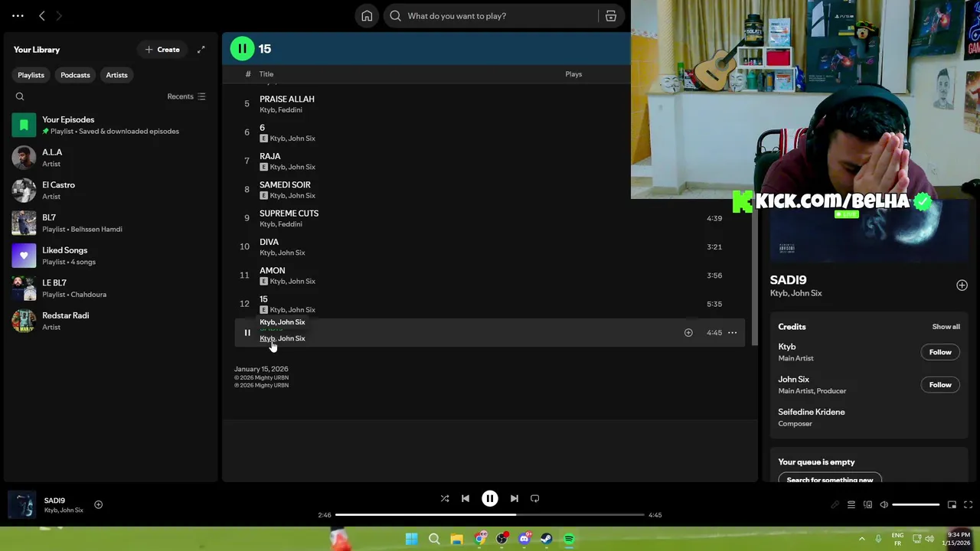Follow Ktyb in Credits
The image size is (980, 551).
(x=940, y=352)
